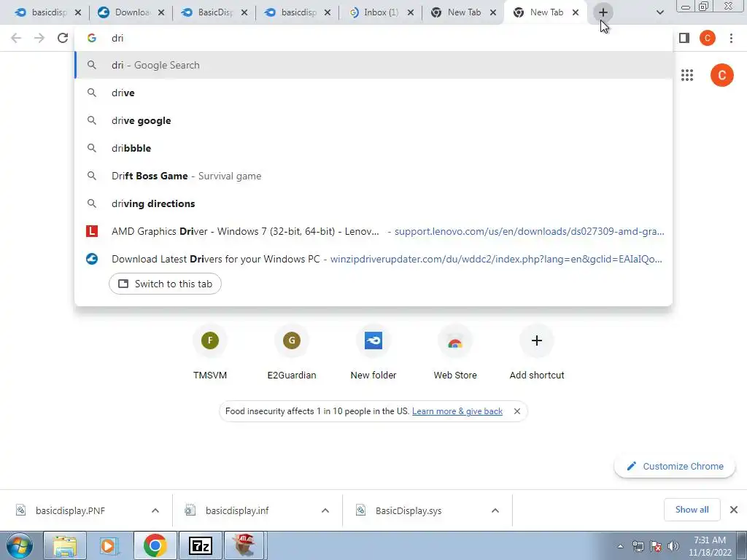
Task: Open the tab search dropdown arrow
Action: coord(659,12)
